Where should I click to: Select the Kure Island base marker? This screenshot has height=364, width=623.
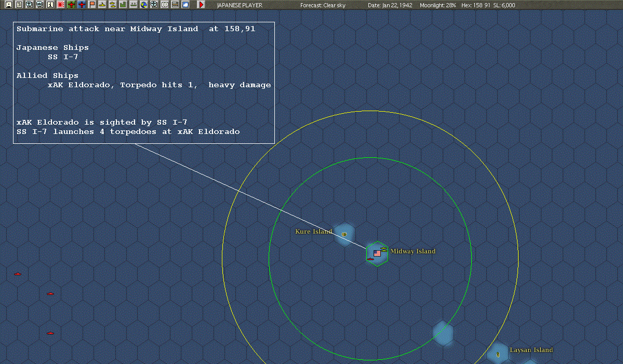[x=344, y=234]
